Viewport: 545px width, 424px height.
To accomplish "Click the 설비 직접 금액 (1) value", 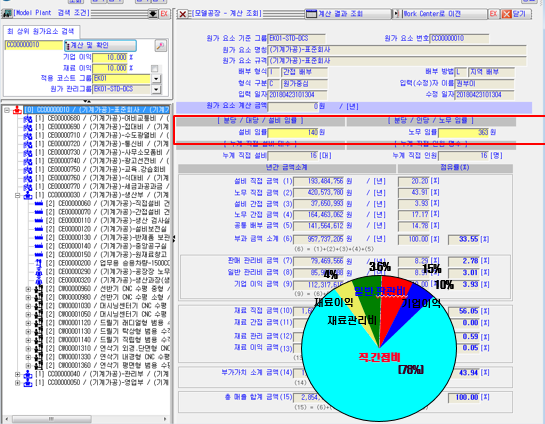I will click(318, 181).
